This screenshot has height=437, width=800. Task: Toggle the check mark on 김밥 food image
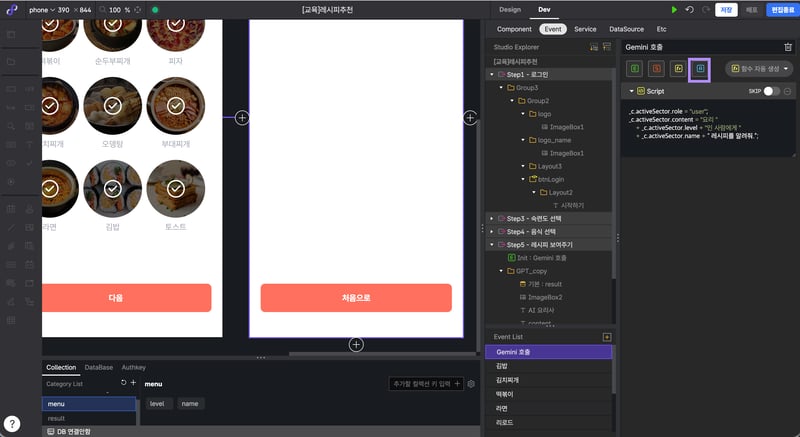click(113, 187)
